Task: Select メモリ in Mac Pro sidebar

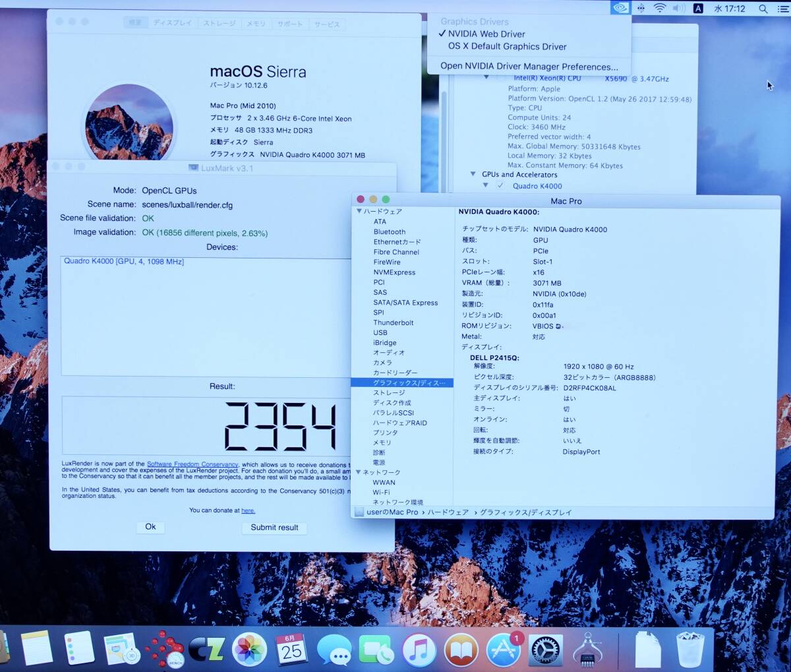Action: click(x=382, y=443)
